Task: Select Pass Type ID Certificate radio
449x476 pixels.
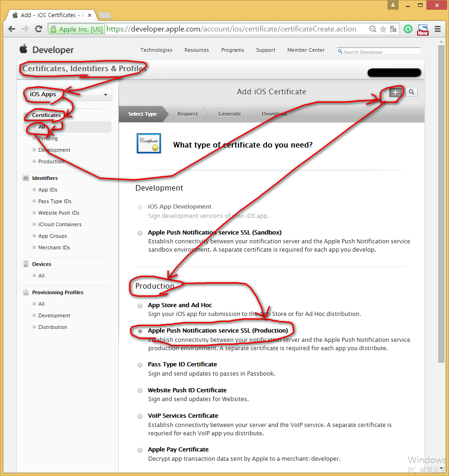Action: [x=140, y=365]
